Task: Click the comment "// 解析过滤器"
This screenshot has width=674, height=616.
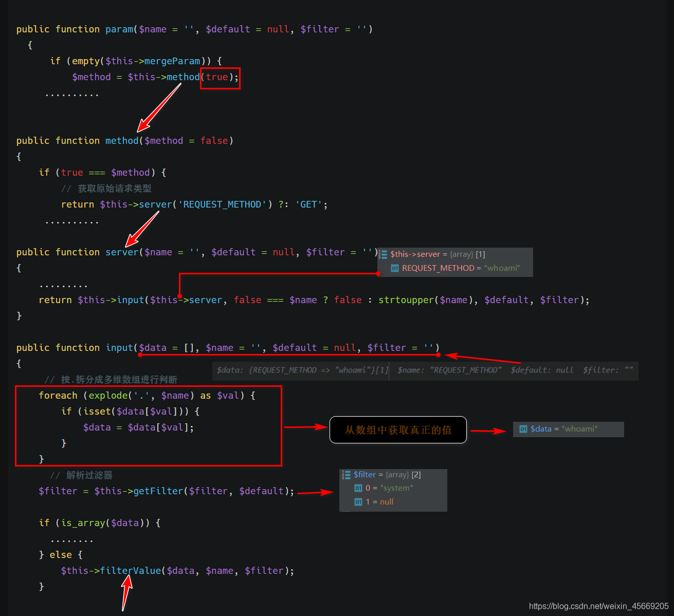Action: click(x=81, y=475)
